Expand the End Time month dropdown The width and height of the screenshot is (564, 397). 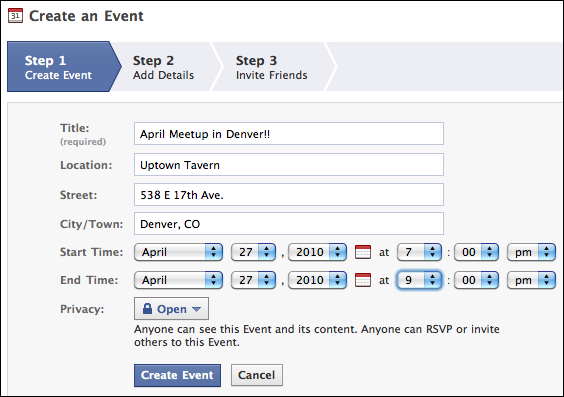[178, 280]
